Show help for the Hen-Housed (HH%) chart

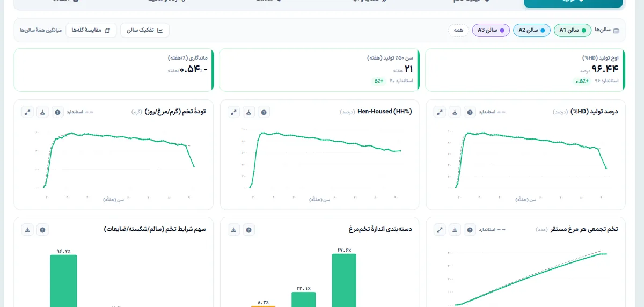(x=264, y=112)
